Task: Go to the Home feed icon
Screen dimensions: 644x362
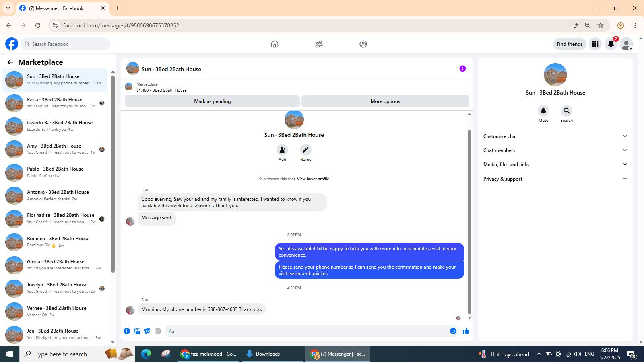Action: [x=275, y=44]
